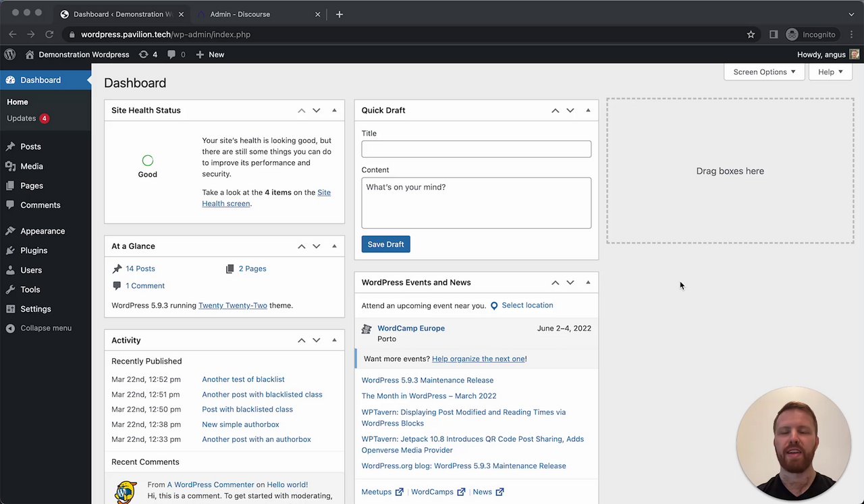Viewport: 864px width, 504px height.
Task: Open the Posts menu item
Action: click(30, 146)
